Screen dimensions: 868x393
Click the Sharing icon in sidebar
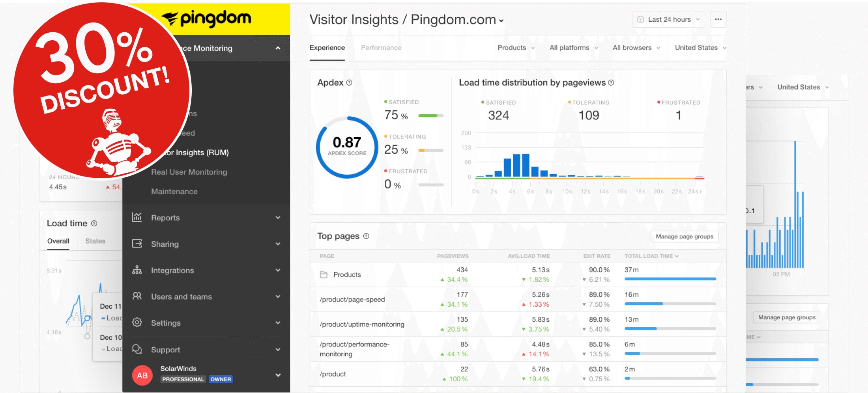[137, 244]
